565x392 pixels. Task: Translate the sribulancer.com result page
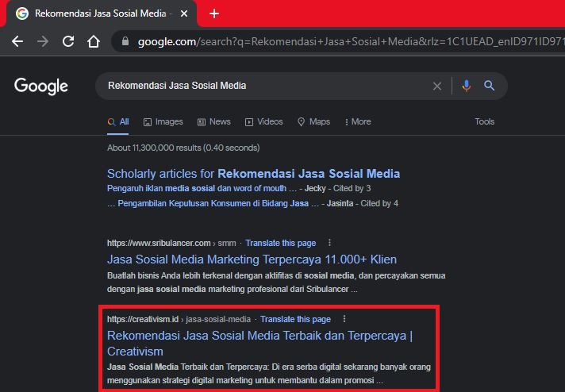[281, 243]
